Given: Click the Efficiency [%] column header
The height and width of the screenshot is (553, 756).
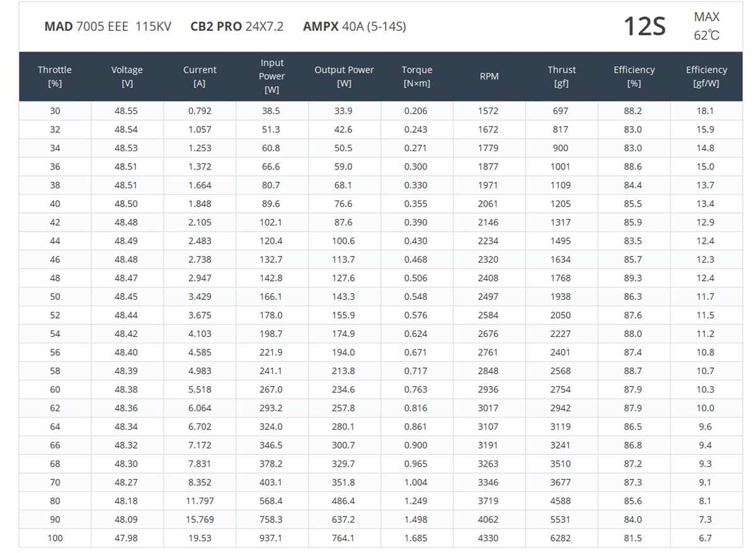Looking at the screenshot, I should click(634, 76).
